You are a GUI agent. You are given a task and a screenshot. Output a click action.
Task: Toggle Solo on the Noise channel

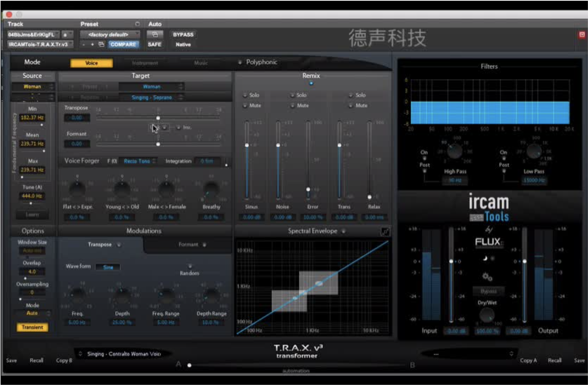pos(292,95)
